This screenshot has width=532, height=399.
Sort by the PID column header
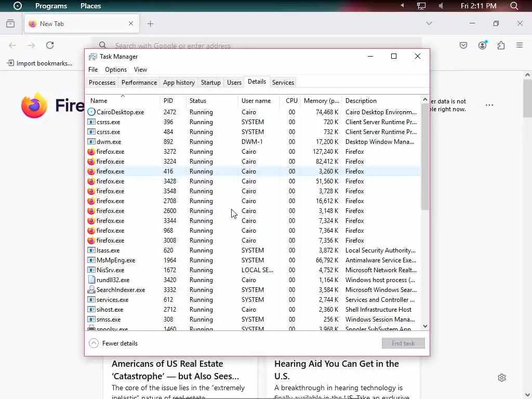click(172, 101)
